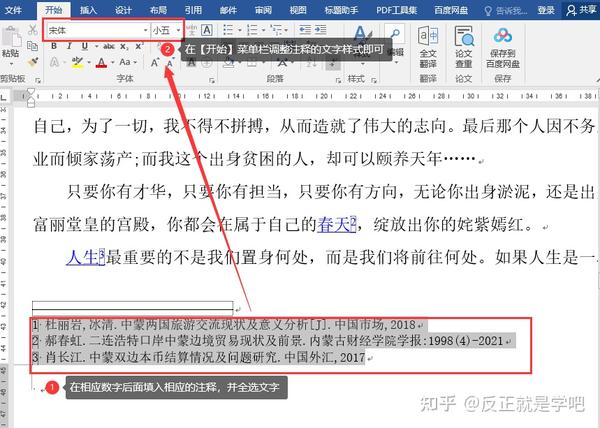Toggle Italic formatting (I)
This screenshot has height=428, width=600.
[69, 46]
